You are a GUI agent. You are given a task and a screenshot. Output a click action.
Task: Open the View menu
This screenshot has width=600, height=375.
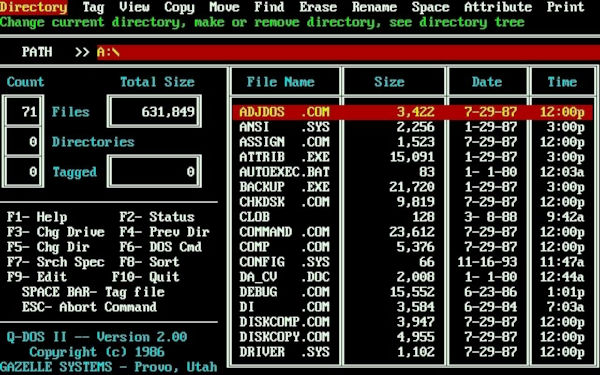point(134,7)
